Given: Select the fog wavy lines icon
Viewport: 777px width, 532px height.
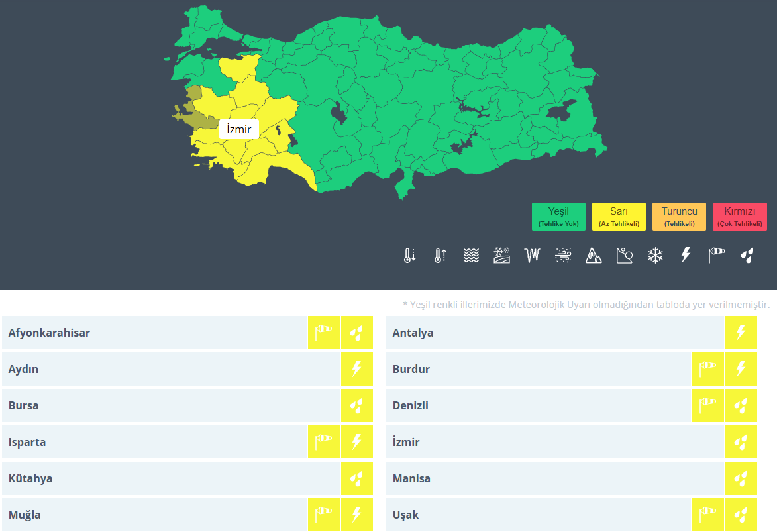Looking at the screenshot, I should pos(471,255).
